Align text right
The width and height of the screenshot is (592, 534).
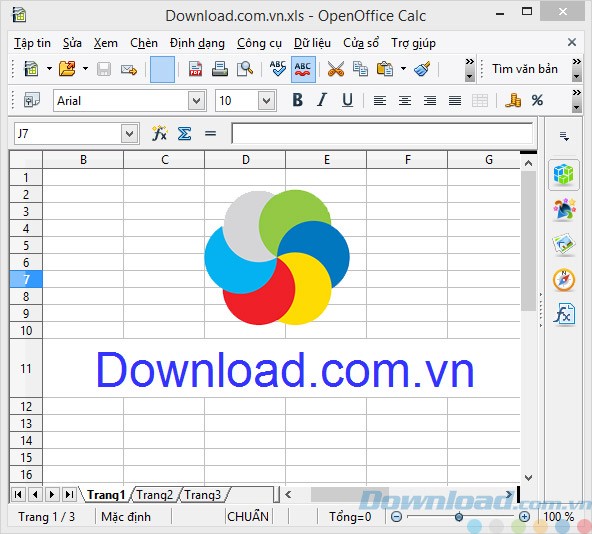pyautogui.click(x=430, y=101)
